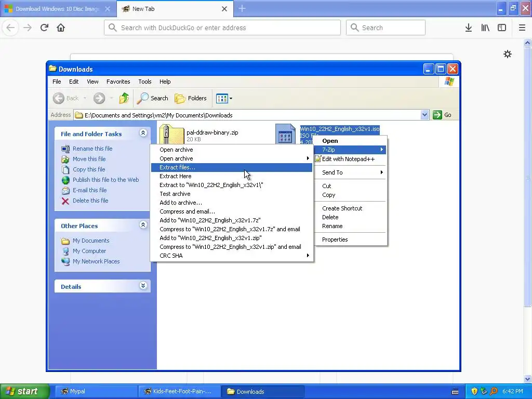Expand the CRC SHA submenu
Viewport: 532px width, 399px height.
(231, 256)
